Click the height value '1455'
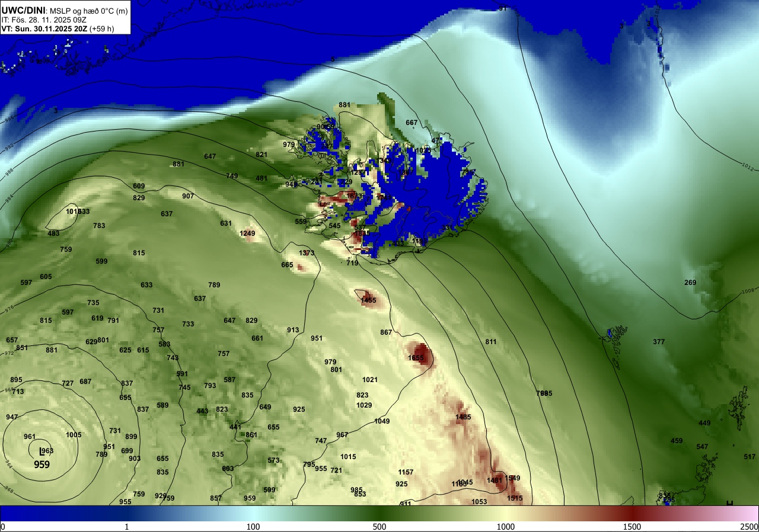759x532 pixels. 368,301
